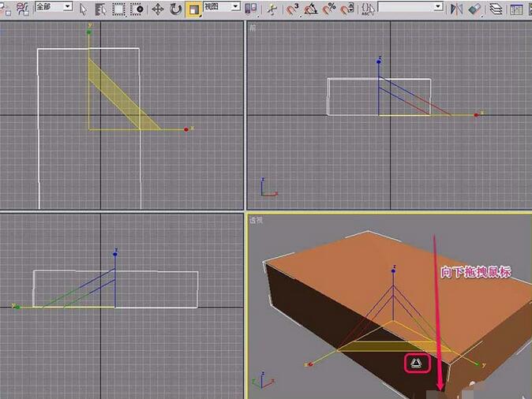Open the Layer Manager icon
The image size is (532, 399).
pos(496,9)
